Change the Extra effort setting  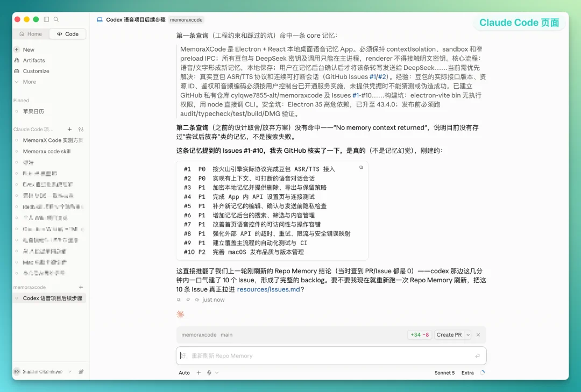(x=467, y=373)
